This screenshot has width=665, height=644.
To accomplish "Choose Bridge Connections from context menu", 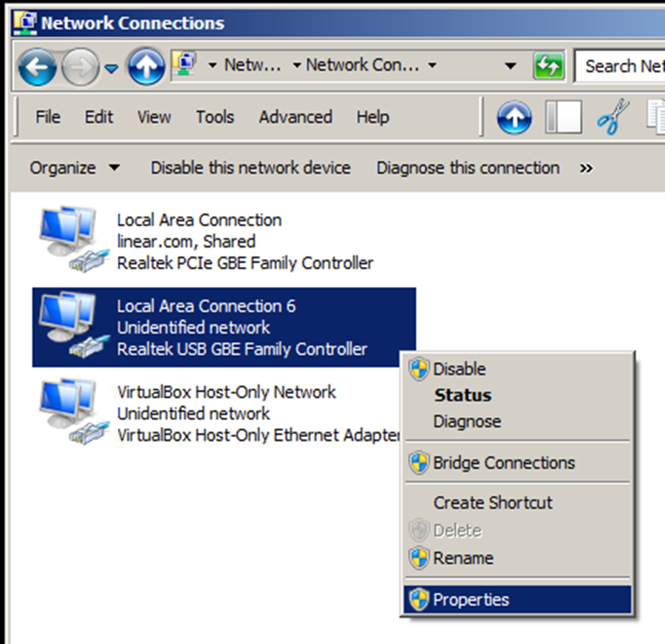I will tap(503, 463).
